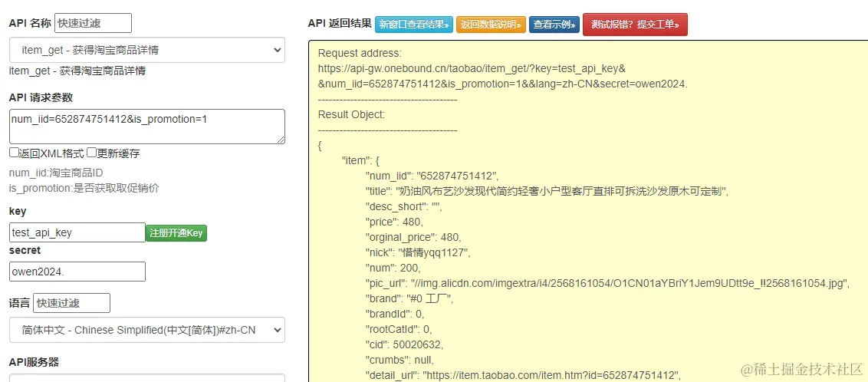Click the green 注册开通Key button
This screenshot has height=382, width=868.
tap(176, 233)
